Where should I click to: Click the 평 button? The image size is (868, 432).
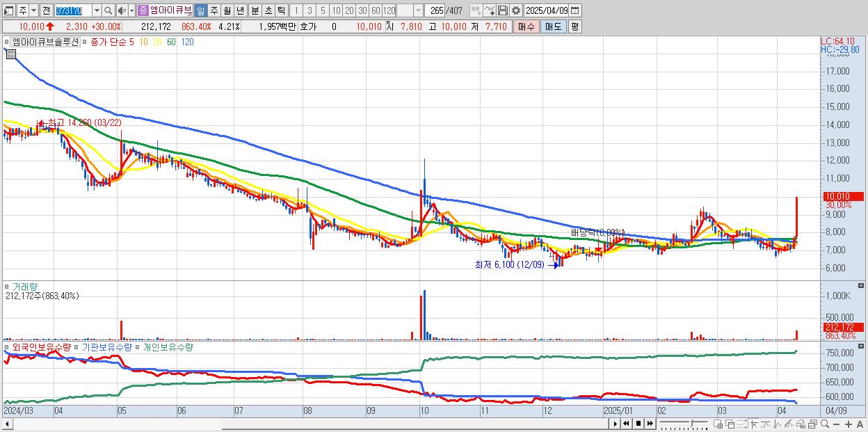point(574,26)
